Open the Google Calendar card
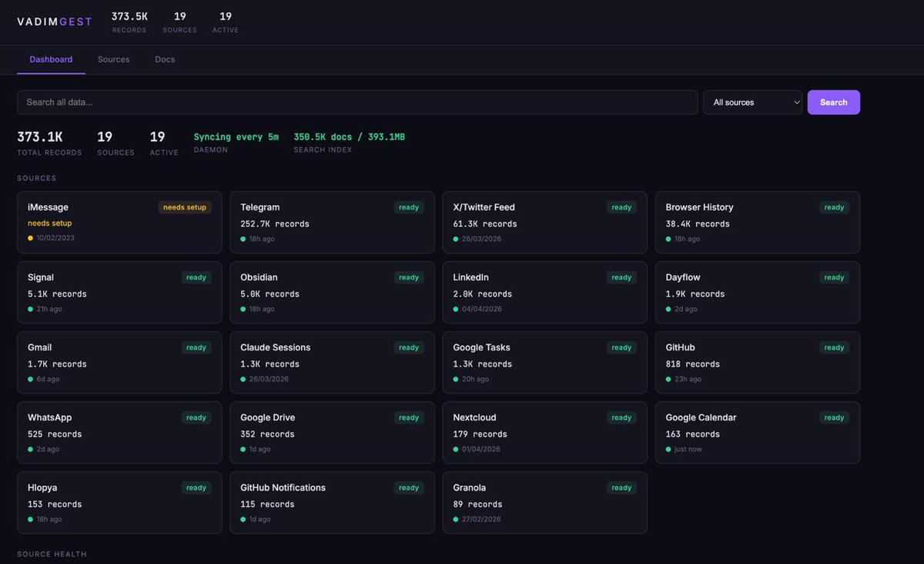Screen dimensions: 924x564 tap(757, 433)
